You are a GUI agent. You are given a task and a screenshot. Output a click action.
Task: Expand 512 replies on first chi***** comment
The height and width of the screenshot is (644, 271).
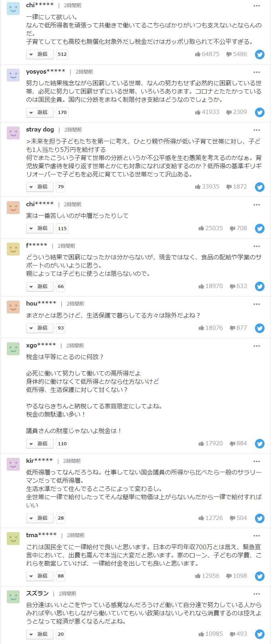(x=40, y=54)
